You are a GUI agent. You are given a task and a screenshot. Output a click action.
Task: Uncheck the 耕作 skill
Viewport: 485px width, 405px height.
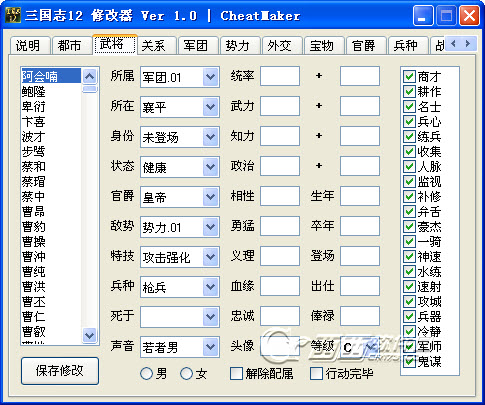pyautogui.click(x=409, y=91)
